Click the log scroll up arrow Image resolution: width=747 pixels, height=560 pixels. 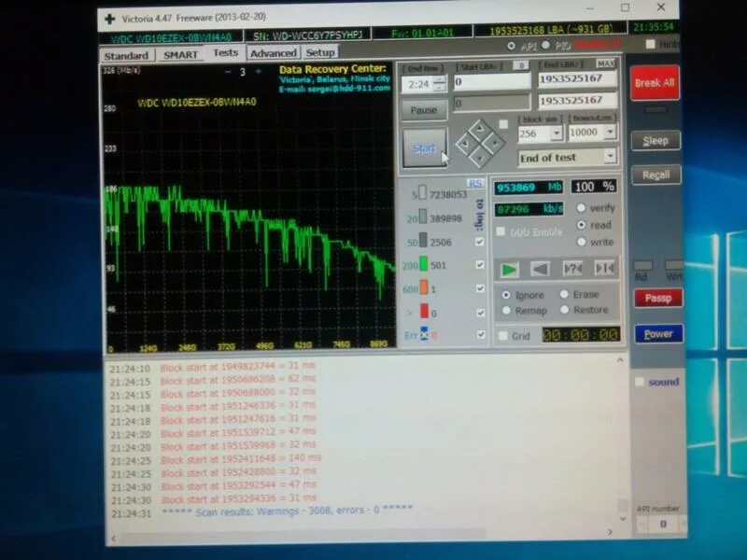(620, 360)
